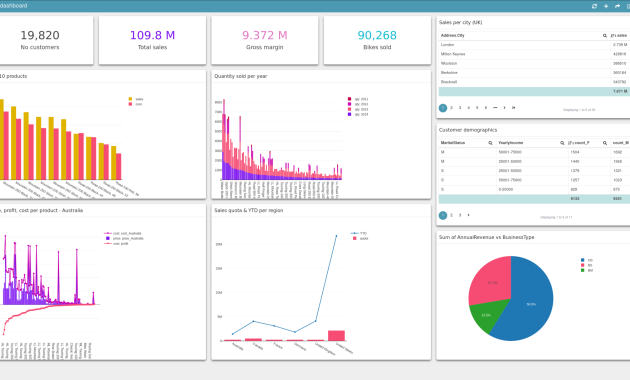Click the blue slice of the pie chart

(x=531, y=304)
